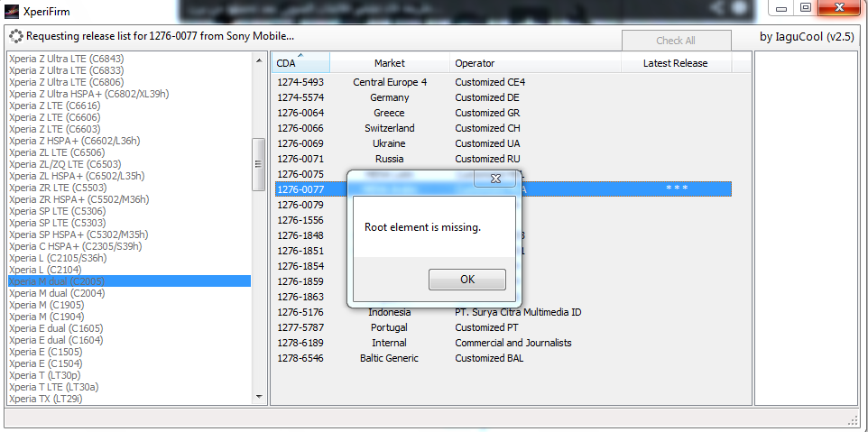Select Xperia Z HSPA+ (C6602/L36h)
The width and height of the screenshot is (868, 432).
click(130, 141)
